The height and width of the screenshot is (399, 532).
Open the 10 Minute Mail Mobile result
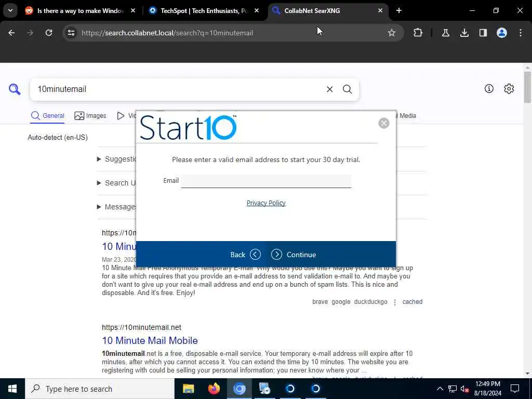click(x=150, y=340)
